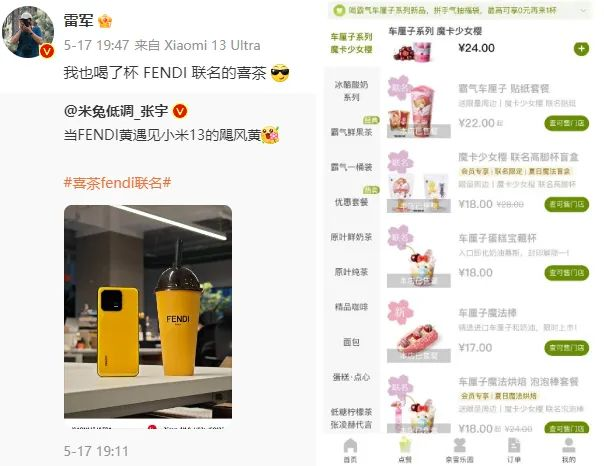Open the yellow FENDI cup photo
Image resolution: width=604 pixels, height=466 pixels.
(x=148, y=312)
